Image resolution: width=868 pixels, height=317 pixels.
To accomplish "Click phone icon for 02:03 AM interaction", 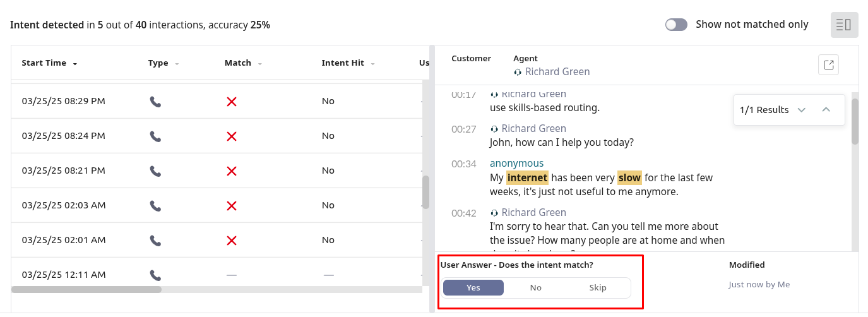I will (x=155, y=205).
